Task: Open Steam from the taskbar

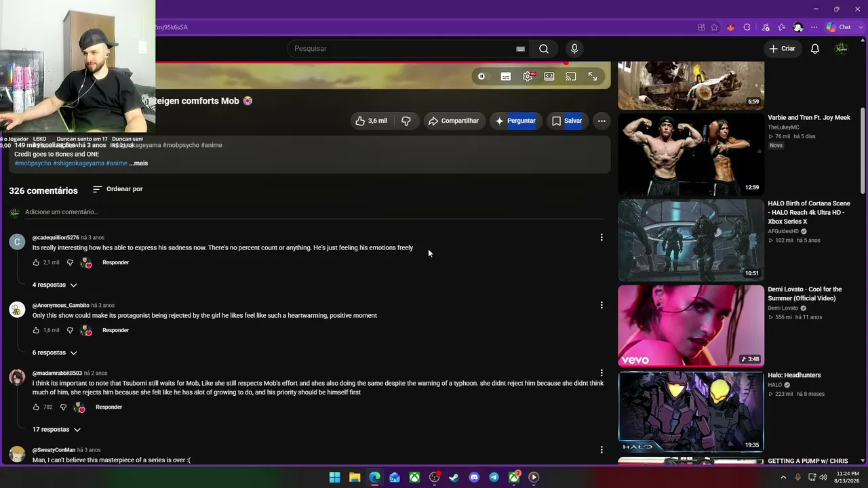Action: tap(454, 477)
